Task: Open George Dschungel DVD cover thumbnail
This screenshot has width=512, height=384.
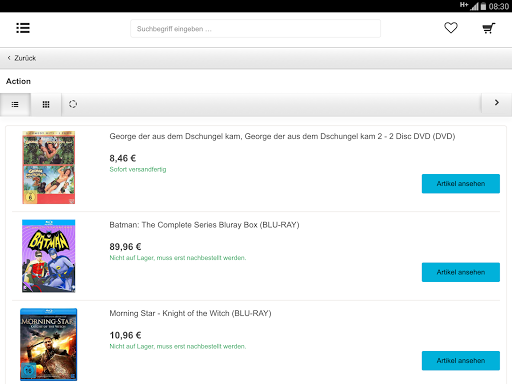Action: point(49,167)
